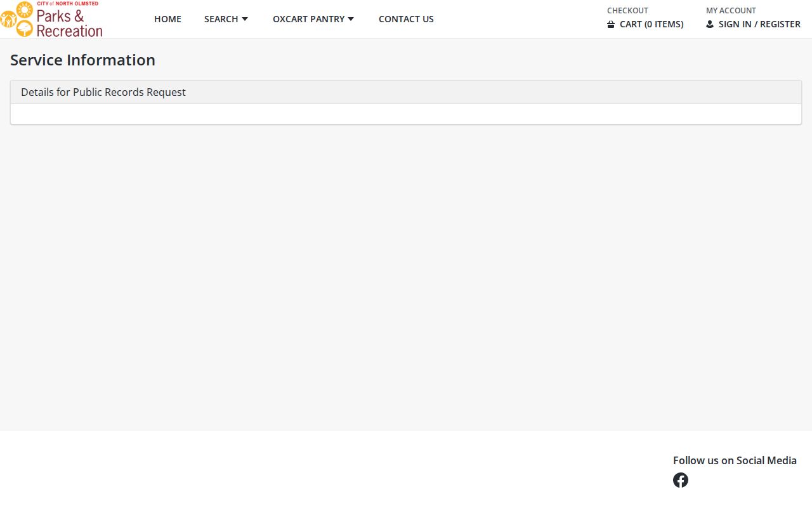The image size is (812, 508).
Task: Click the Checkout label
Action: pos(627,10)
